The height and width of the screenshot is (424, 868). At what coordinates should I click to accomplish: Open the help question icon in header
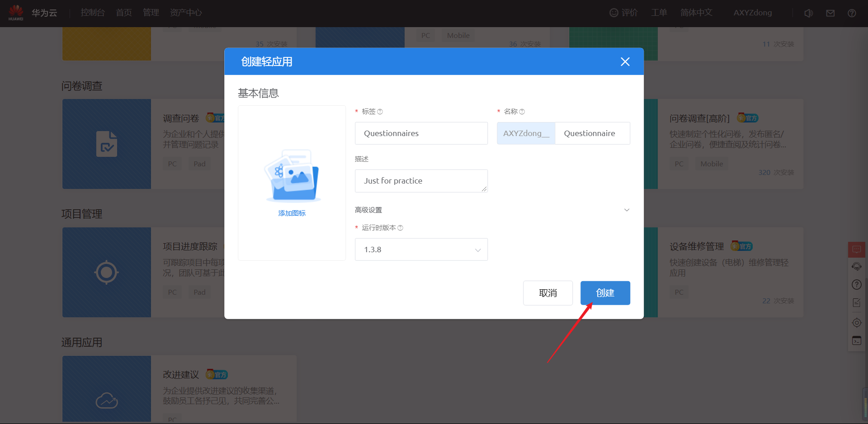(x=852, y=13)
